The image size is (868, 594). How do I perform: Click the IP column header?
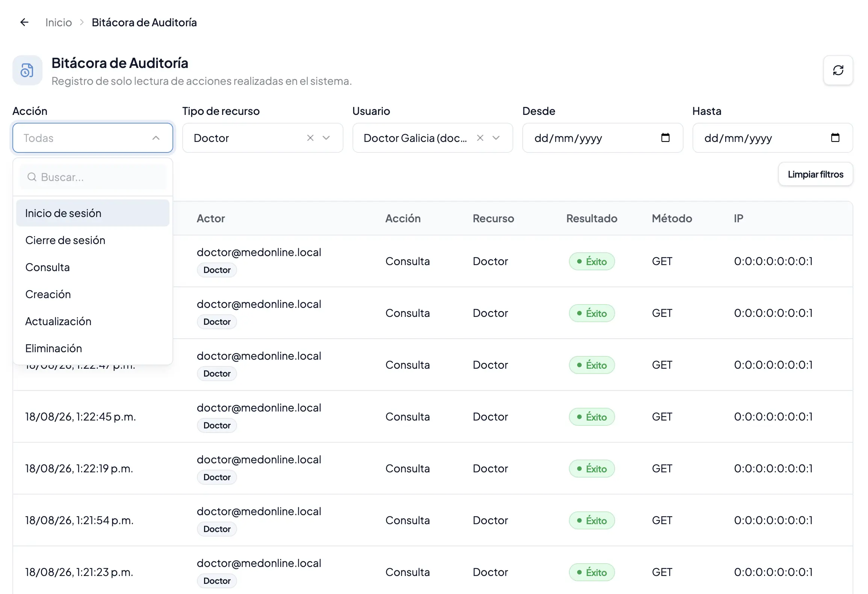coord(738,219)
